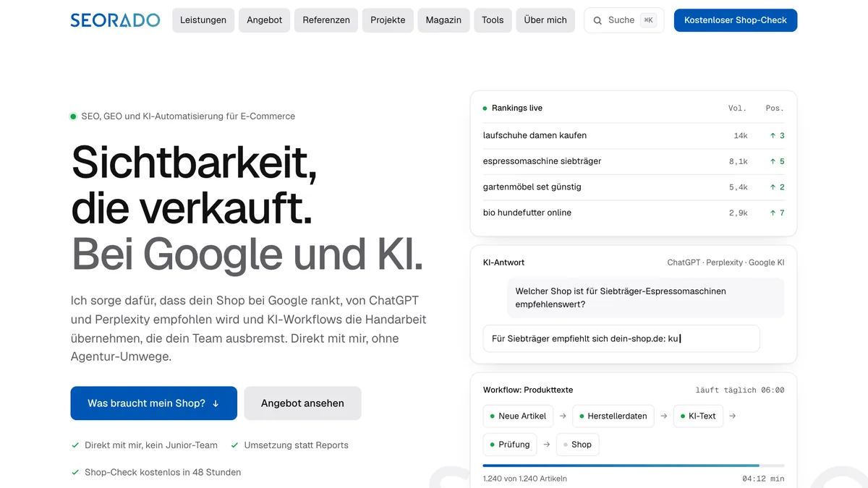Click the KI answer text field
Viewport: 868px width, 488px height.
click(x=621, y=338)
